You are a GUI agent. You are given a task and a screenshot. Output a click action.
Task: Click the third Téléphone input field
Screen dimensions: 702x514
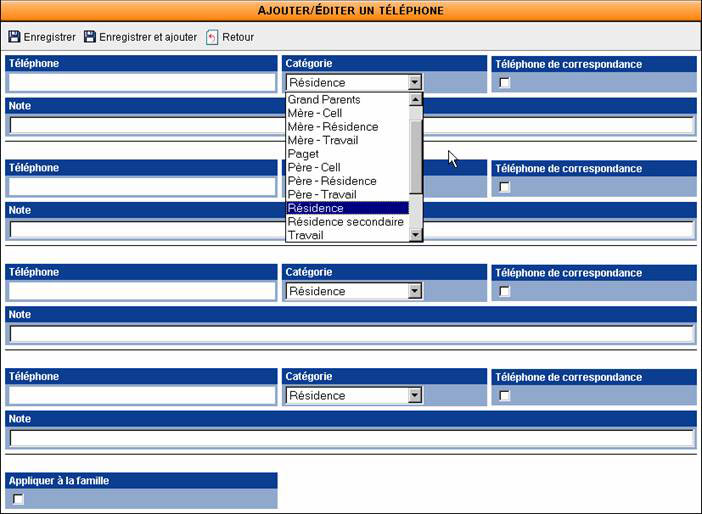142,291
